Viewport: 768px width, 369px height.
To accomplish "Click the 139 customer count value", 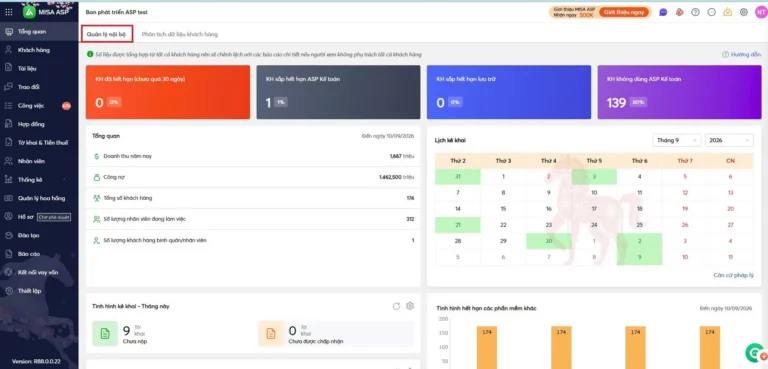I will (x=616, y=102).
